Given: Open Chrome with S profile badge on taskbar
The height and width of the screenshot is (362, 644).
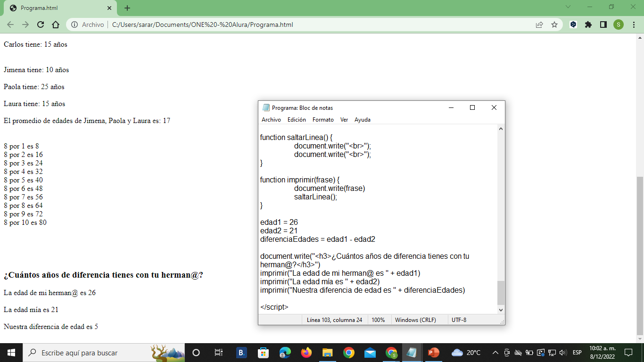Looking at the screenshot, I should click(x=391, y=353).
